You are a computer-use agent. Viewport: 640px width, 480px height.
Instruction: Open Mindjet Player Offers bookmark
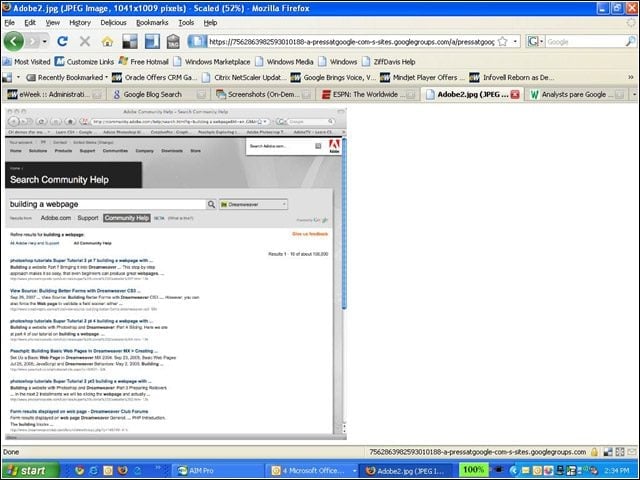pos(423,77)
